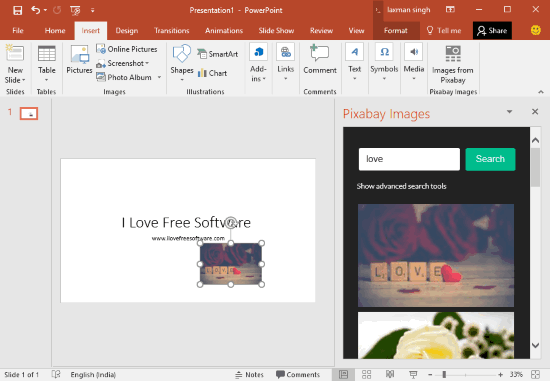Switch to Normal view
The width and height of the screenshot is (550, 381).
point(343,375)
